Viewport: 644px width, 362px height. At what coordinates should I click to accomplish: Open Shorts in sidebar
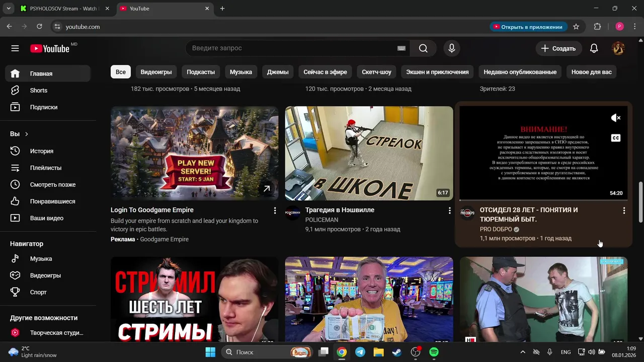click(48, 90)
